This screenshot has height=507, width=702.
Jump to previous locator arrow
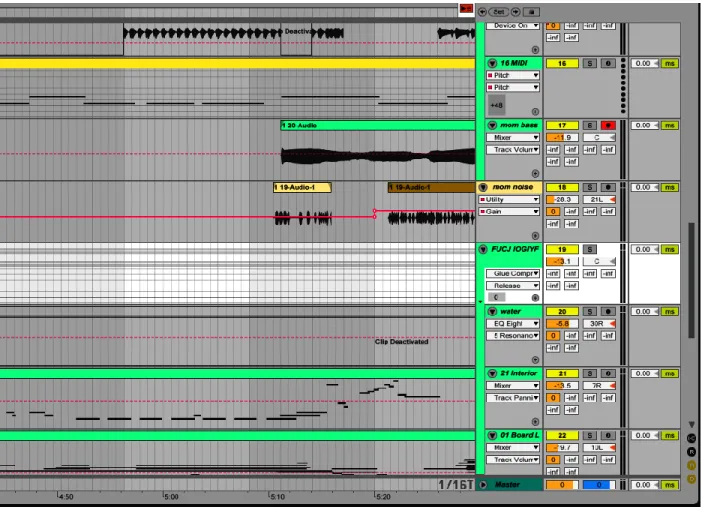[482, 12]
